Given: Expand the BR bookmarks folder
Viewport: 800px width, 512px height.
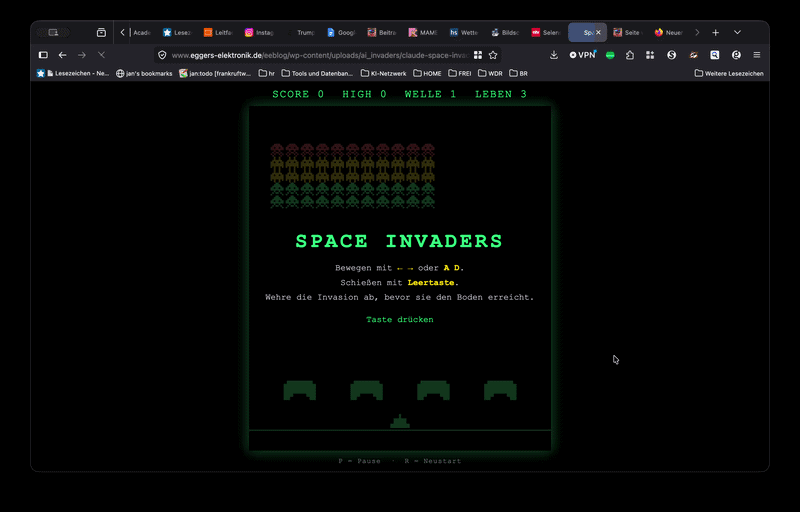Looking at the screenshot, I should pos(518,73).
